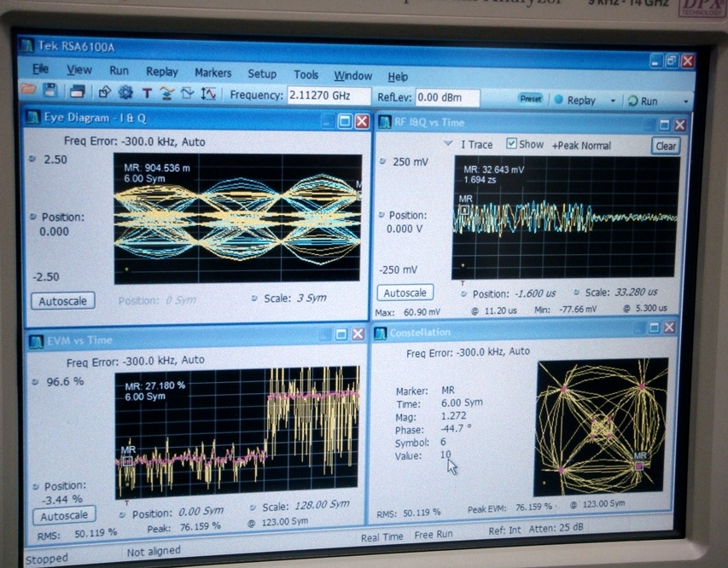Click the EVM vs Time window title icon

click(36, 341)
